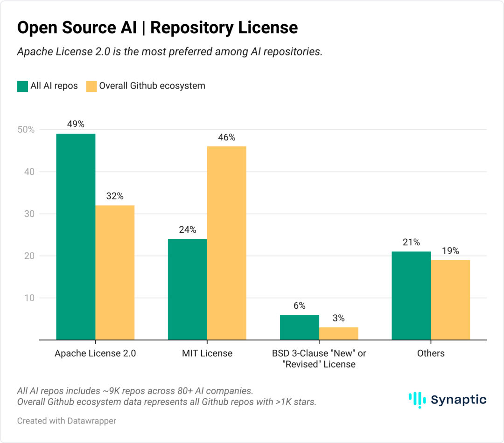Select the 3% yellow BSD 3-Clause bar
This screenshot has height=443, width=504.
[x=339, y=333]
